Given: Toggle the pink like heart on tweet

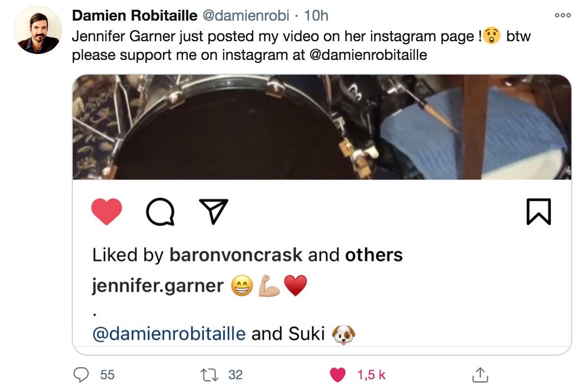Looking at the screenshot, I should click(338, 375).
